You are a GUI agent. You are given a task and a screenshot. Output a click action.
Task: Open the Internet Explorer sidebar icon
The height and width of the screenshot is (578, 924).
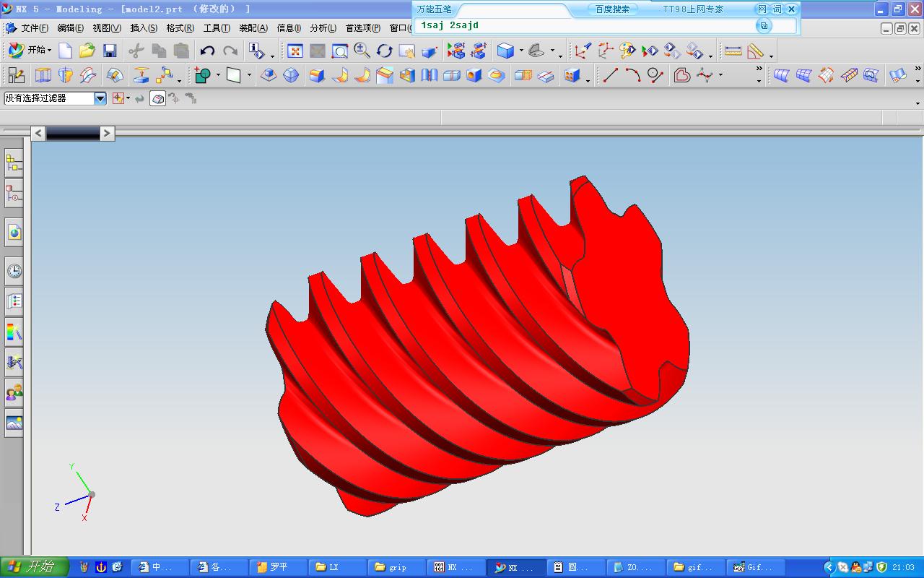(x=14, y=232)
